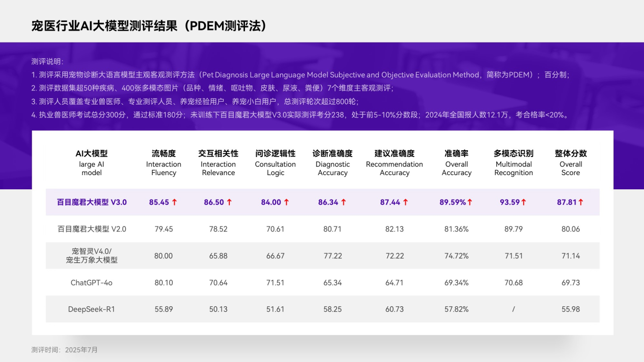The image size is (644, 362).
Task: Click the 整体分数 Overall Score header
Action: click(571, 163)
